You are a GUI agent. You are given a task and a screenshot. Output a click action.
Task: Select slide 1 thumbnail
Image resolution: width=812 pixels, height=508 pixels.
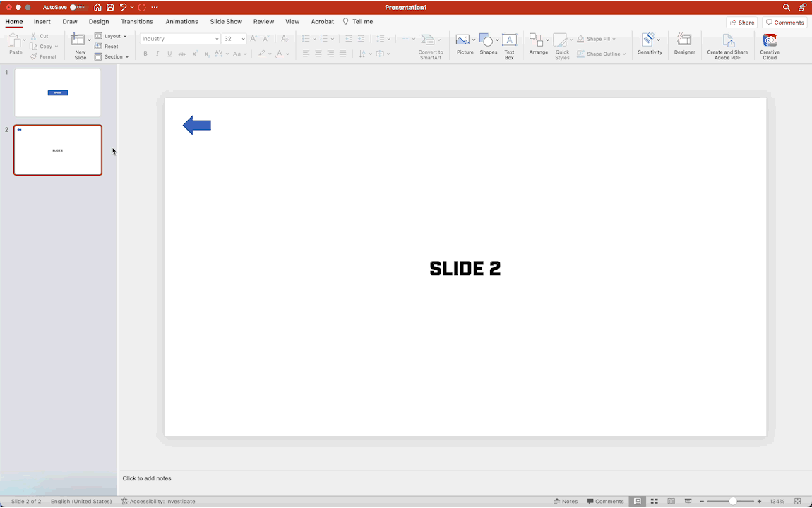pos(58,92)
